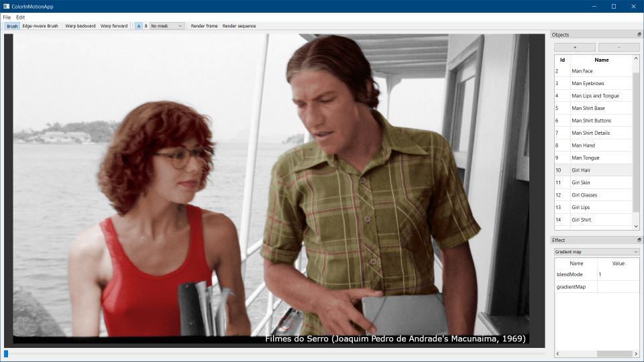Add a new object with plus button

575,47
